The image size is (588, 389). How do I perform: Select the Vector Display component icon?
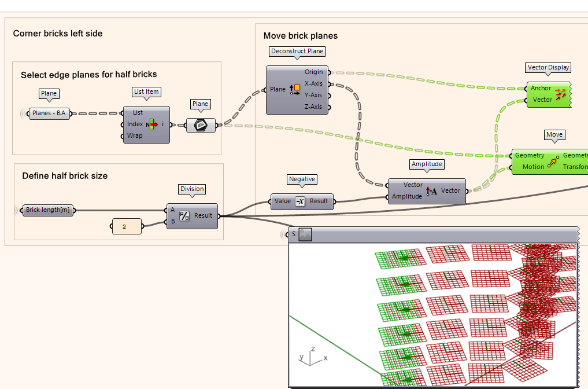coord(560,94)
